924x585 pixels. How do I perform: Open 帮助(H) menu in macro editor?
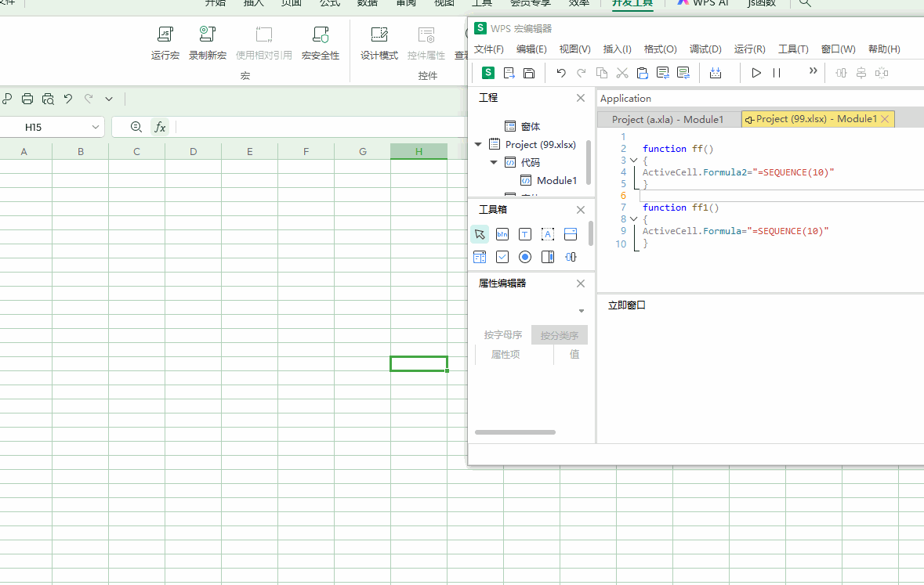pos(884,49)
